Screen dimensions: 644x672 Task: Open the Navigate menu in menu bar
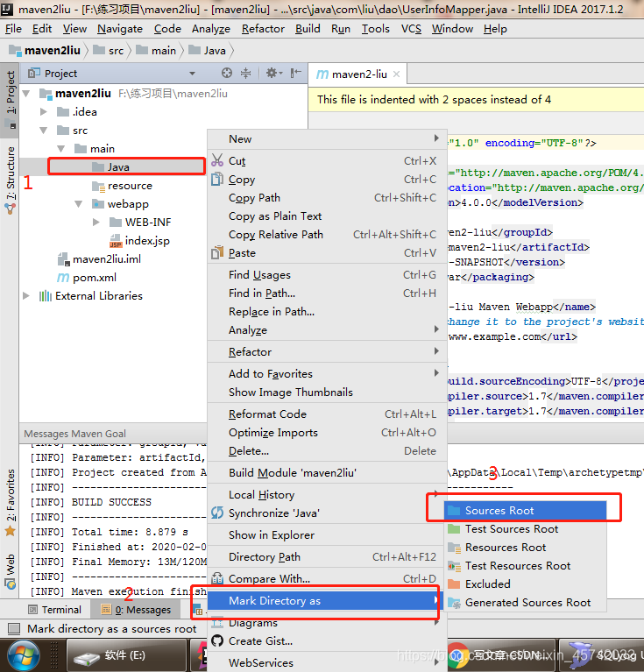(120, 29)
